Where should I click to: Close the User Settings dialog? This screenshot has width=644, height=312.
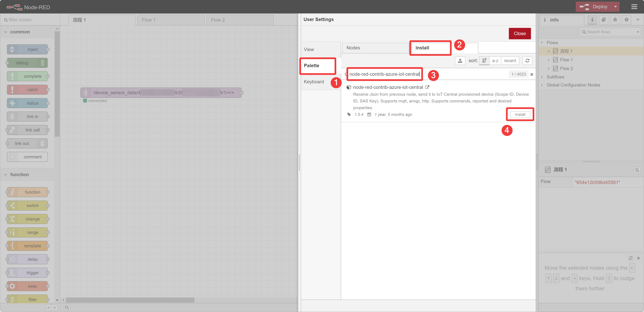point(520,34)
